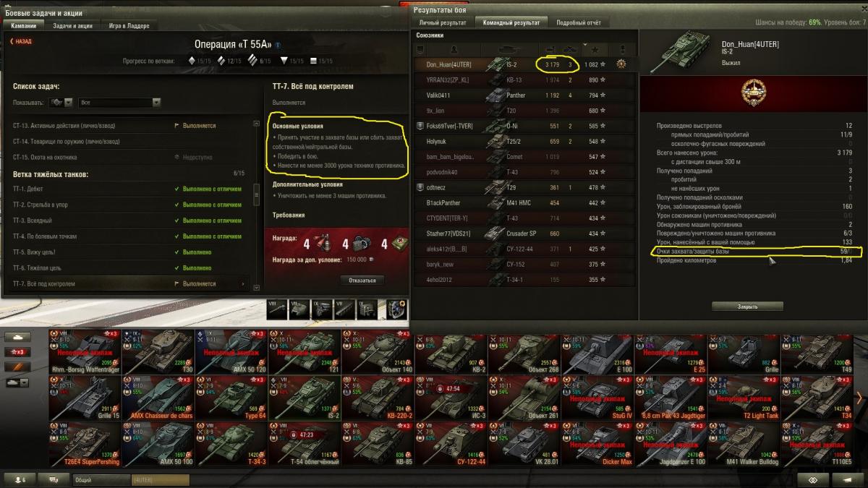868x488 pixels.
Task: Select task ТТ-2. Стрельба в упор
Action: tap(130, 205)
